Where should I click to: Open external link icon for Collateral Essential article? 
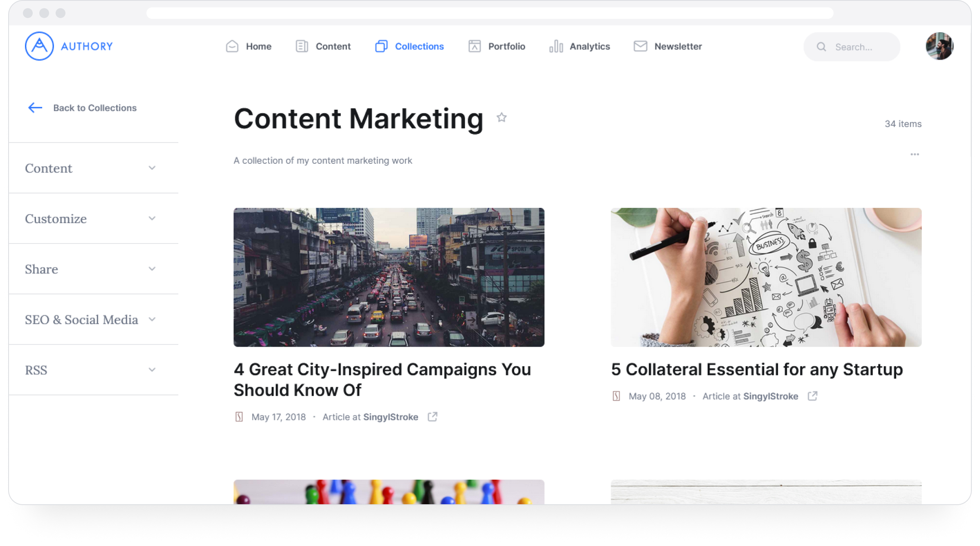812,396
